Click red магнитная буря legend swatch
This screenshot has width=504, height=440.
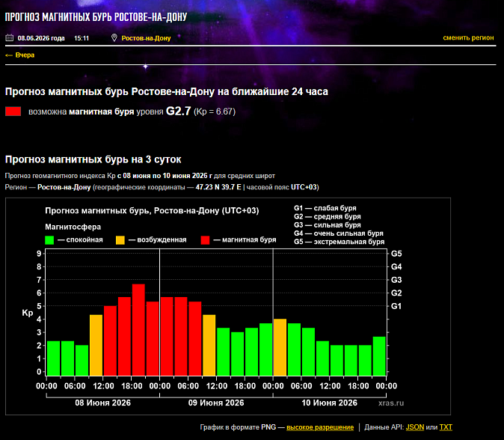pos(205,240)
